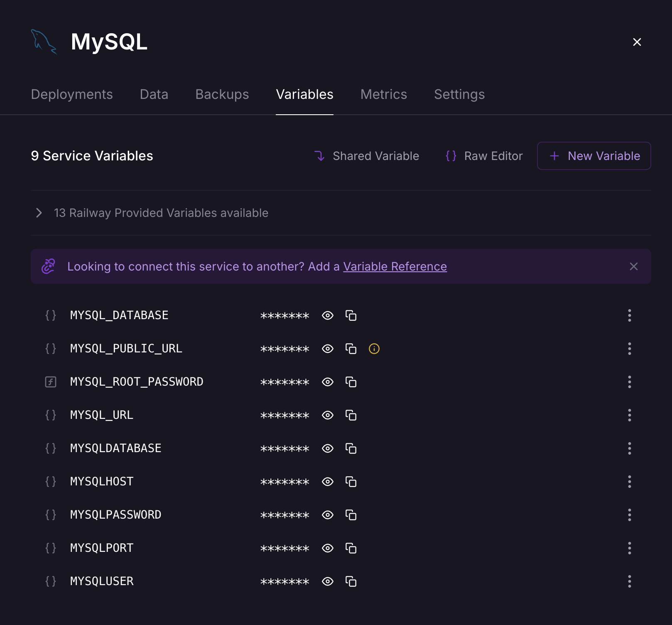Reveal the MYSQL_PUBLIC_URL value
Screen dimensions: 672x625
[x=328, y=349]
